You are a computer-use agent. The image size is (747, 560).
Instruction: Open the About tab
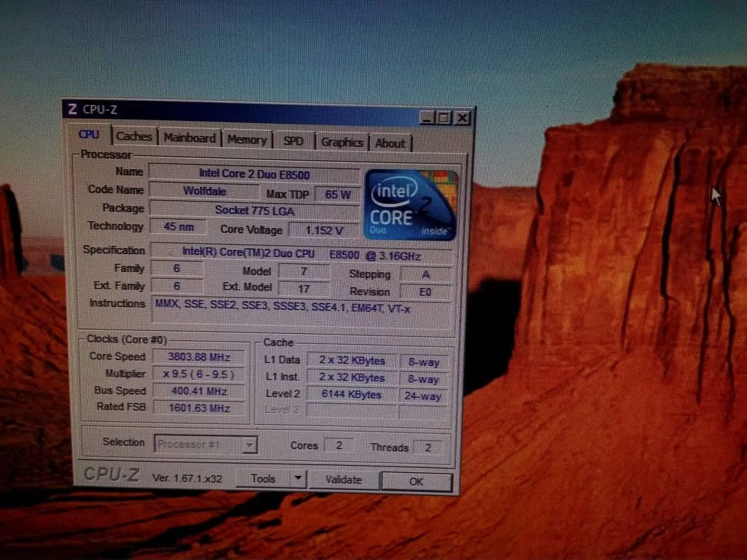pos(390,144)
